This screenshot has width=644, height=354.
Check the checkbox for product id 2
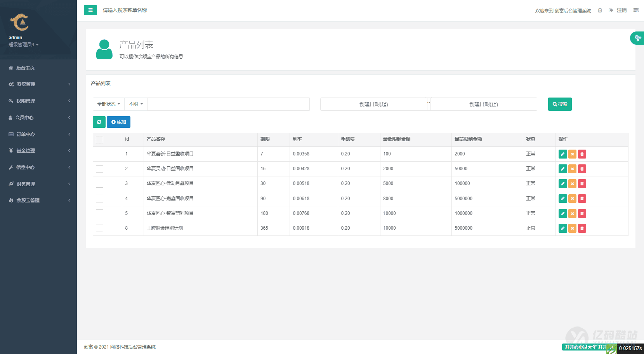click(x=100, y=169)
